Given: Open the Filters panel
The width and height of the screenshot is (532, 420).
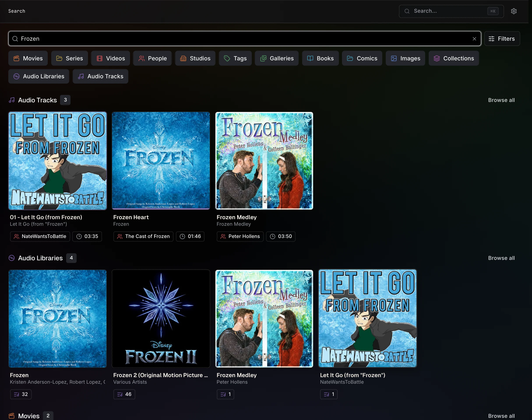Looking at the screenshot, I should 502,38.
